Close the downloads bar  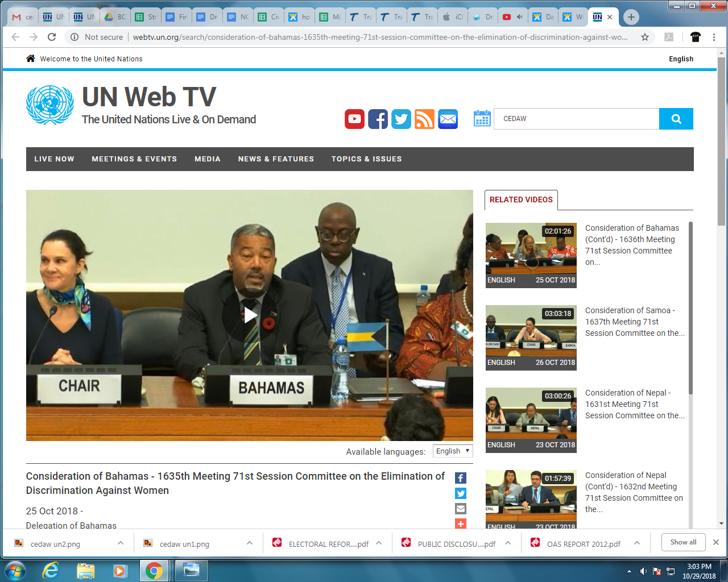tap(716, 542)
